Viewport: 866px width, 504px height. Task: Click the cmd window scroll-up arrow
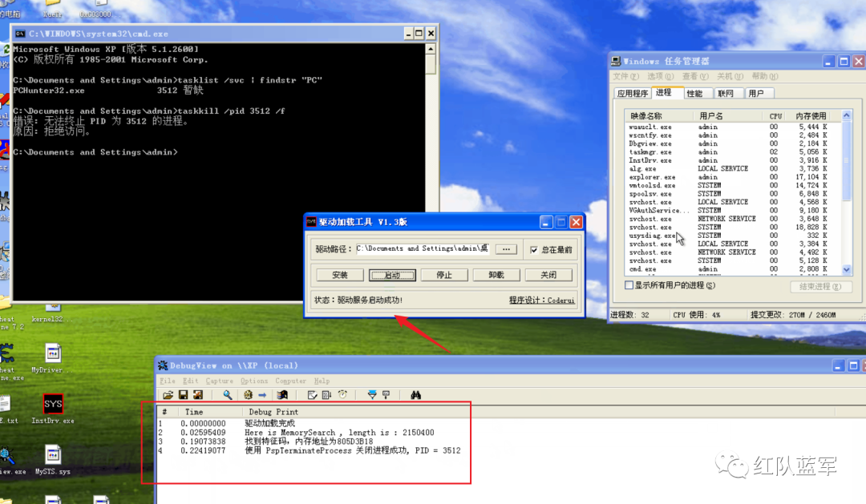click(431, 49)
